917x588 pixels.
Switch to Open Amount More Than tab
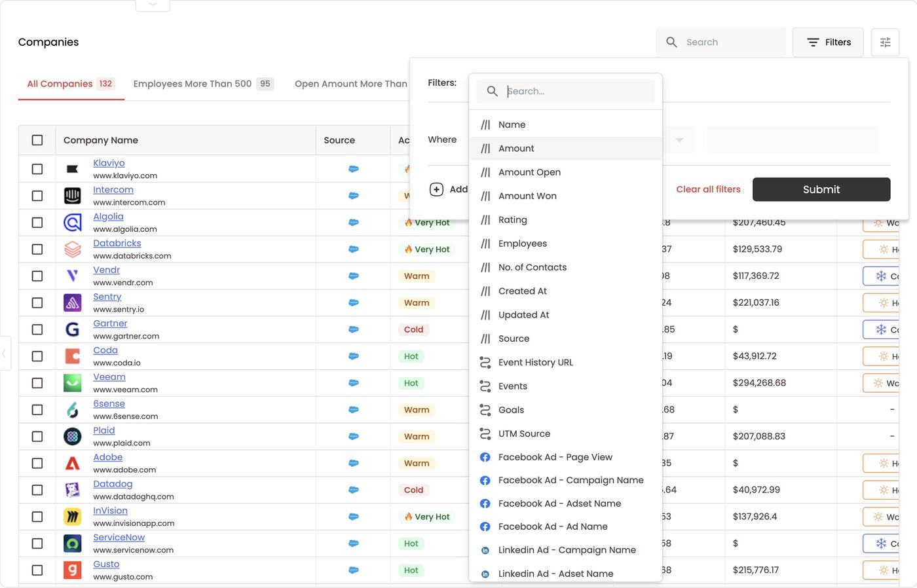tap(351, 84)
